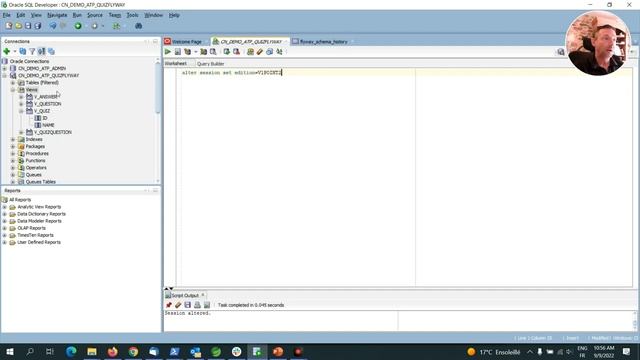Click the binoculars Find DB Object icon
The height and width of the screenshot is (360, 640).
138,26
